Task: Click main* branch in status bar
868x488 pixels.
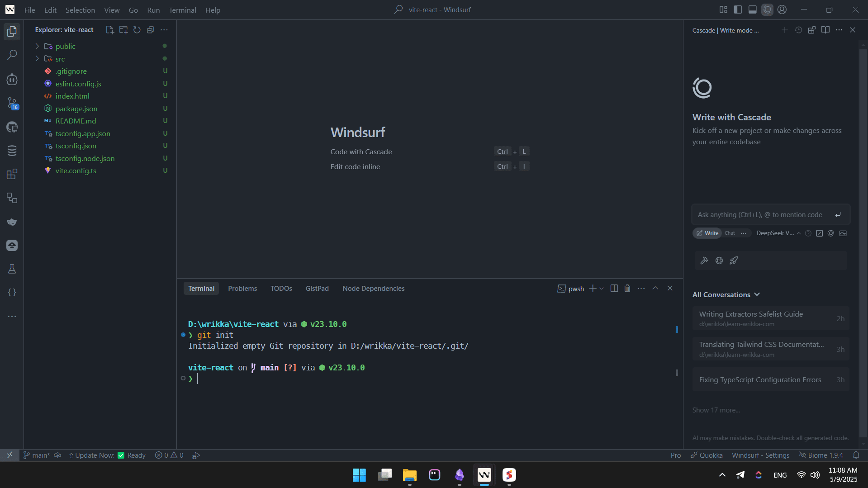Action: (x=37, y=455)
